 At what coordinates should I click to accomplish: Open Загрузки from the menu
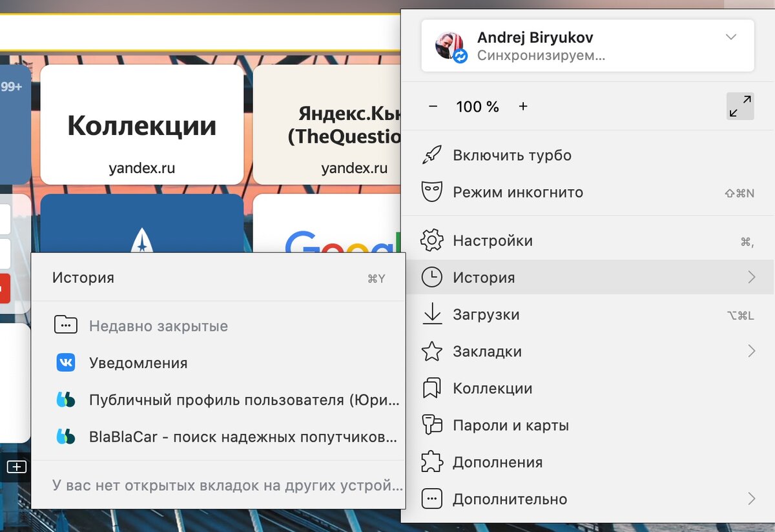588,314
